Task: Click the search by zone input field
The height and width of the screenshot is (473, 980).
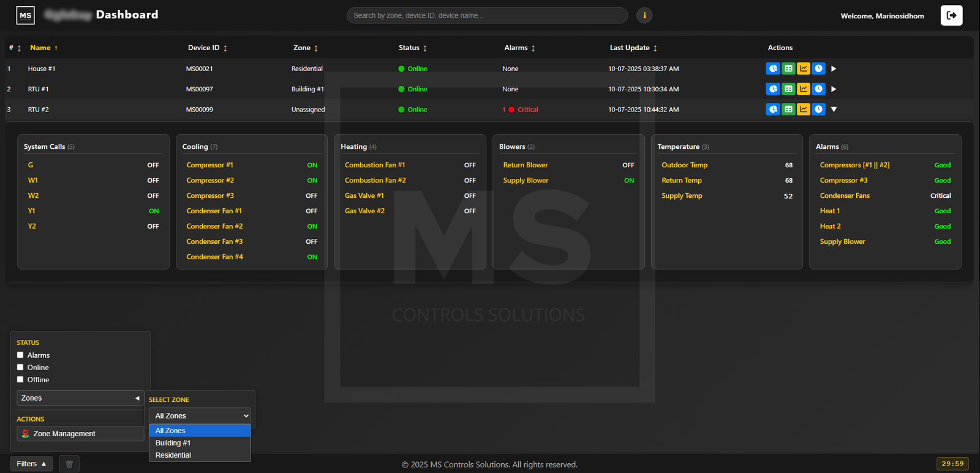Action: click(x=487, y=15)
